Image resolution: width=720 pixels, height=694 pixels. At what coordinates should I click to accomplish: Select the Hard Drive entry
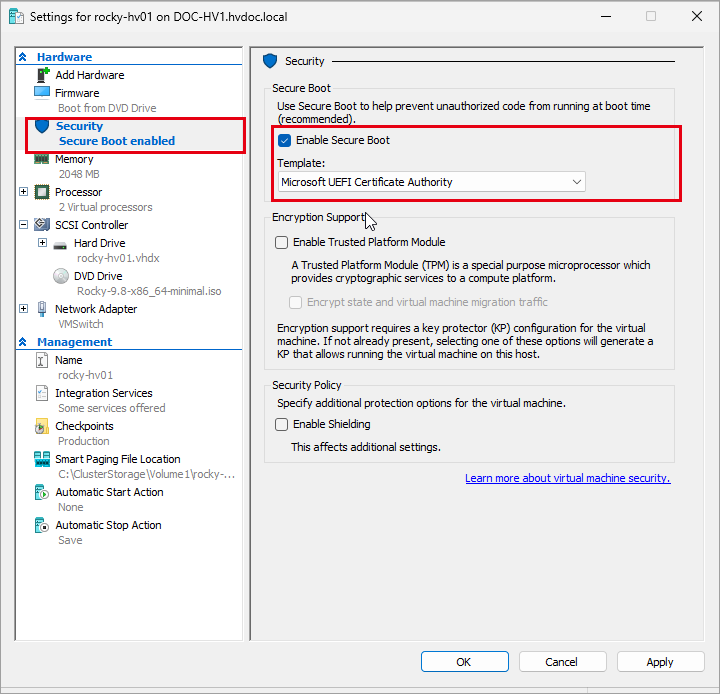[100, 243]
